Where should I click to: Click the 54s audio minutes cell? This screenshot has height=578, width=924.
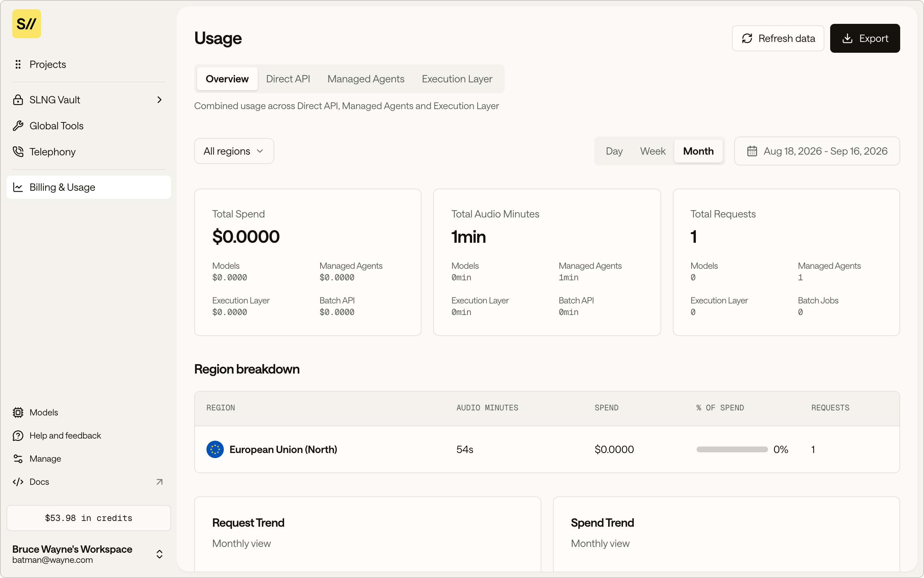[465, 449]
